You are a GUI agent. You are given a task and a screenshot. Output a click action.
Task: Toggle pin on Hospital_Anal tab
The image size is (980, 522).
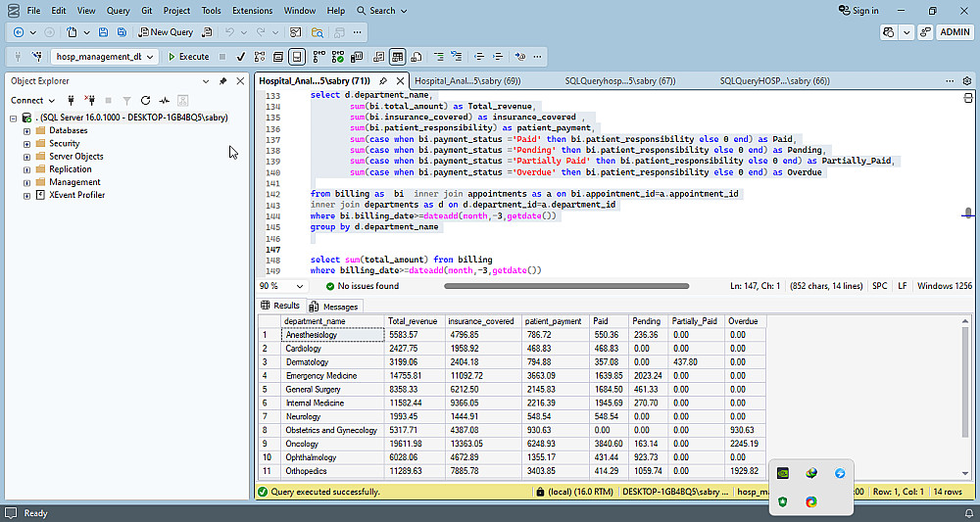click(x=383, y=80)
